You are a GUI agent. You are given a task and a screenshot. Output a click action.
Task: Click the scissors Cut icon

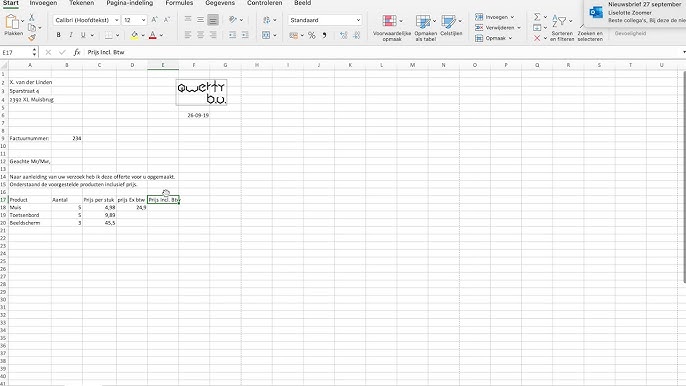point(32,18)
